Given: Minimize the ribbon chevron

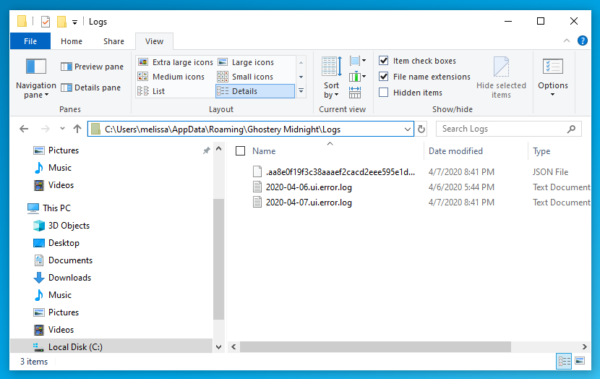Looking at the screenshot, I should (567, 41).
